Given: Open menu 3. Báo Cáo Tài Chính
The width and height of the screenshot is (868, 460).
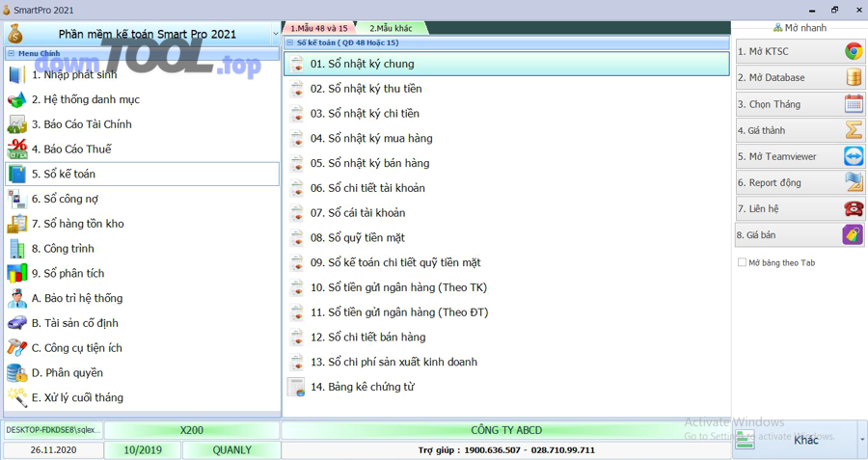Looking at the screenshot, I should tap(143, 124).
